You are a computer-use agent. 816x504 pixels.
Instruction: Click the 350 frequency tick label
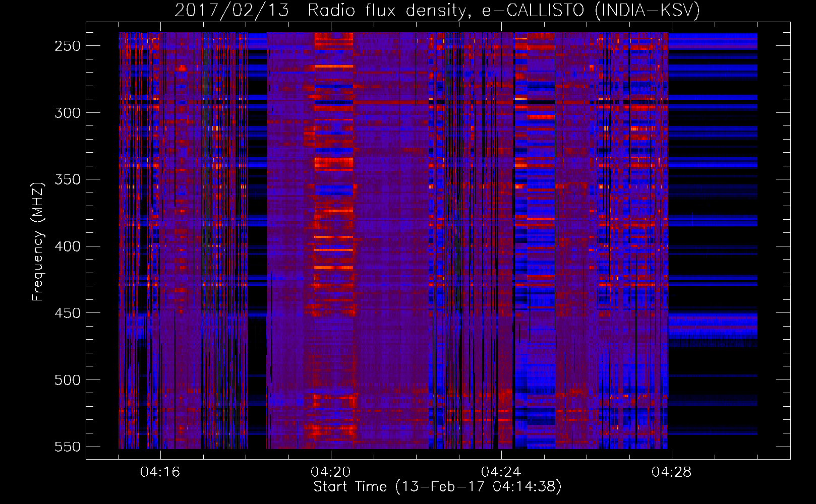[68, 179]
